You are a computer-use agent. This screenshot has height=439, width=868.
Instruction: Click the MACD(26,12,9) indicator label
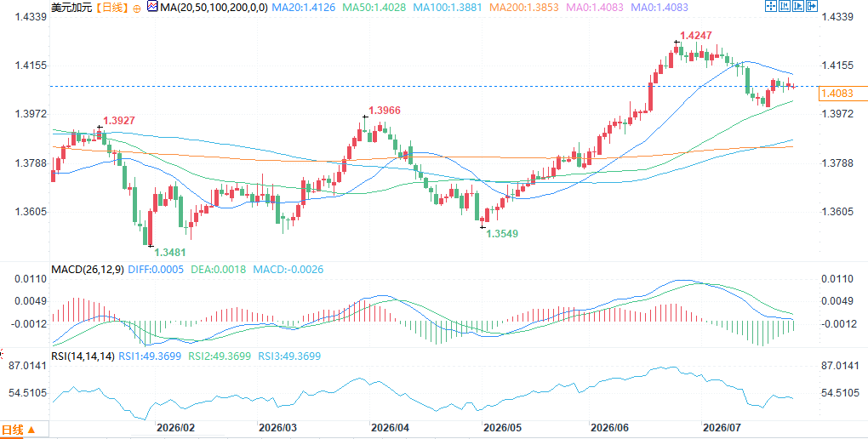tap(88, 270)
